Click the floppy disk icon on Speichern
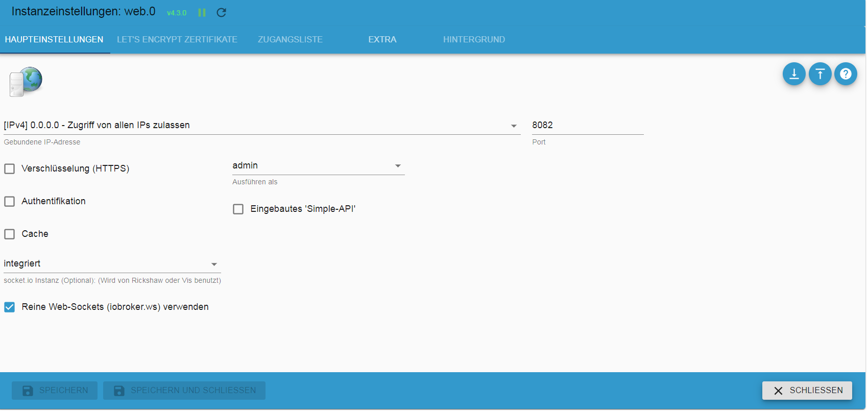The image size is (868, 412). click(x=28, y=391)
